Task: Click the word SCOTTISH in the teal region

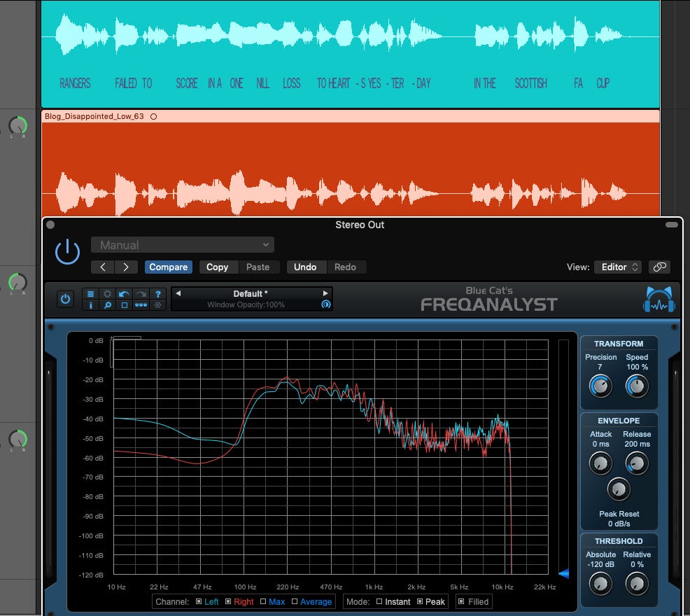Action: 530,83
